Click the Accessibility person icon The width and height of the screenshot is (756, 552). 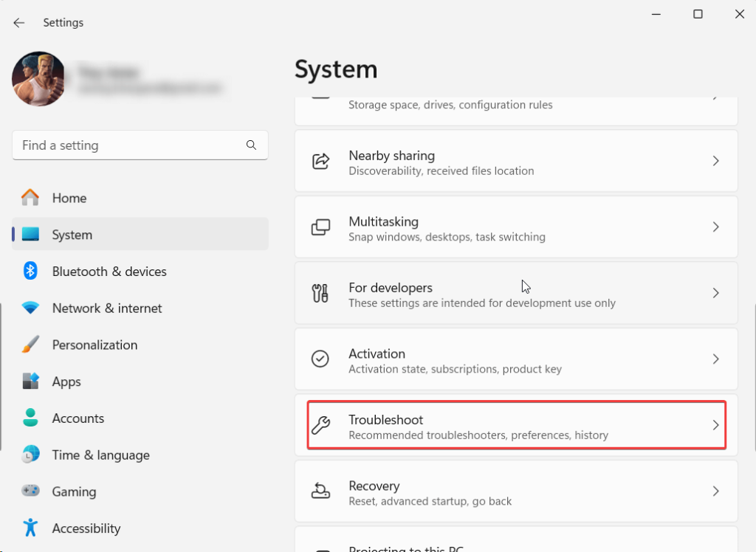(x=30, y=528)
